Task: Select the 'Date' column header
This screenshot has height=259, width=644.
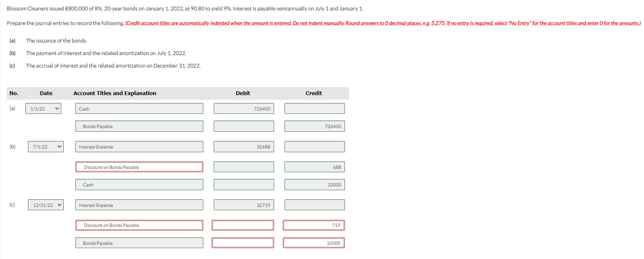Action: tap(46, 93)
